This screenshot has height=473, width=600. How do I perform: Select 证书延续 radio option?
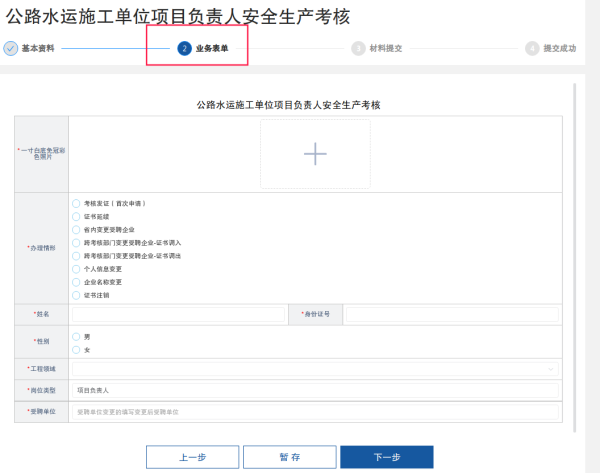pos(76,216)
